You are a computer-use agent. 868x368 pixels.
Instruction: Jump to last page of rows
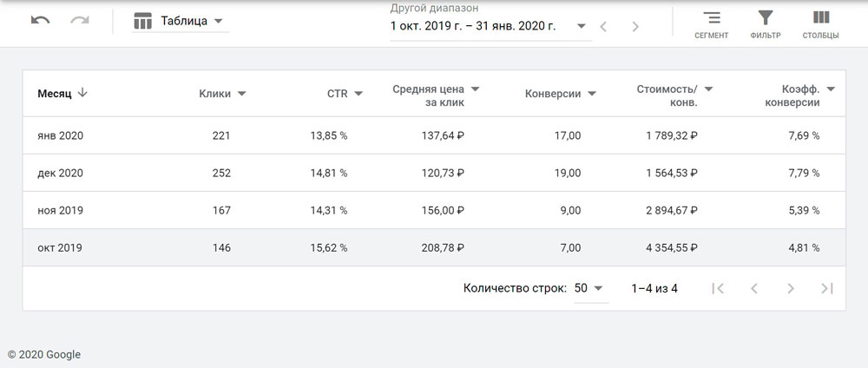[826, 288]
